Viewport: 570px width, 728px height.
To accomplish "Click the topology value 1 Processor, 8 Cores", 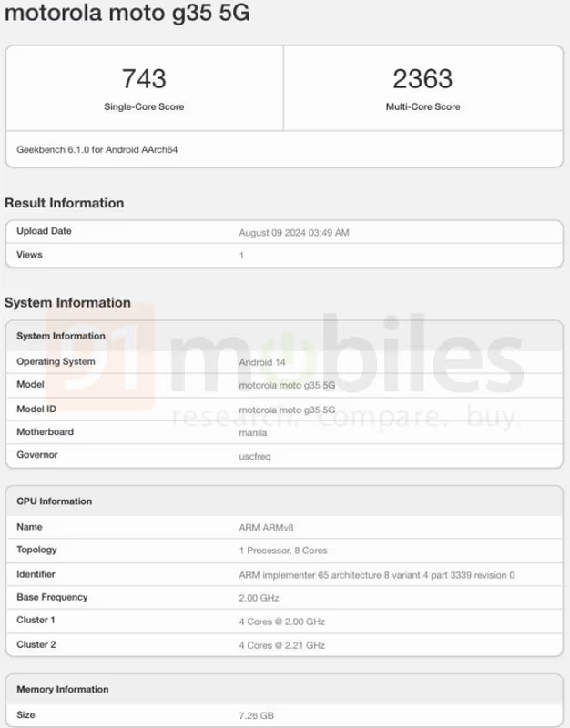I will [x=283, y=551].
